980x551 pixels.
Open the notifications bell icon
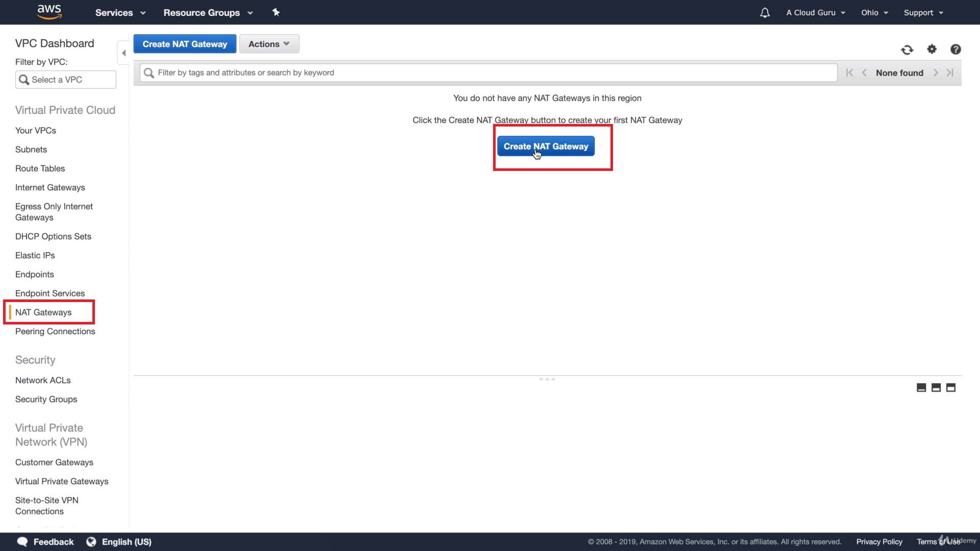765,13
